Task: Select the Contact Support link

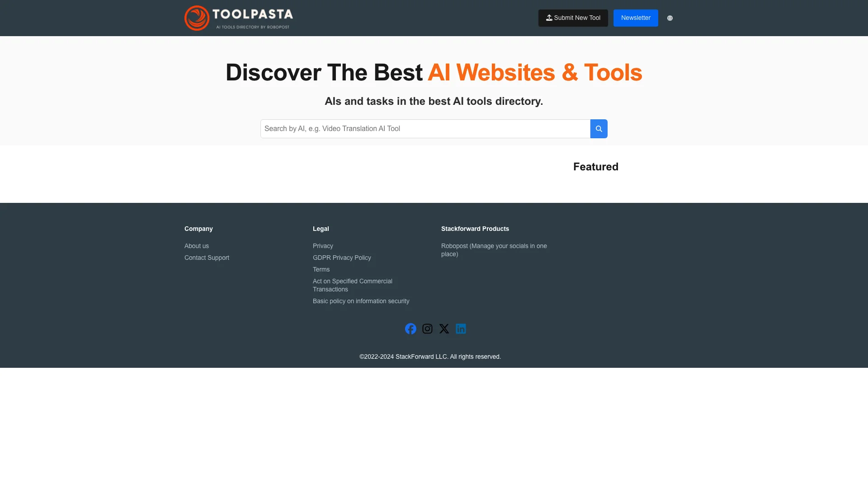Action: click(x=206, y=258)
